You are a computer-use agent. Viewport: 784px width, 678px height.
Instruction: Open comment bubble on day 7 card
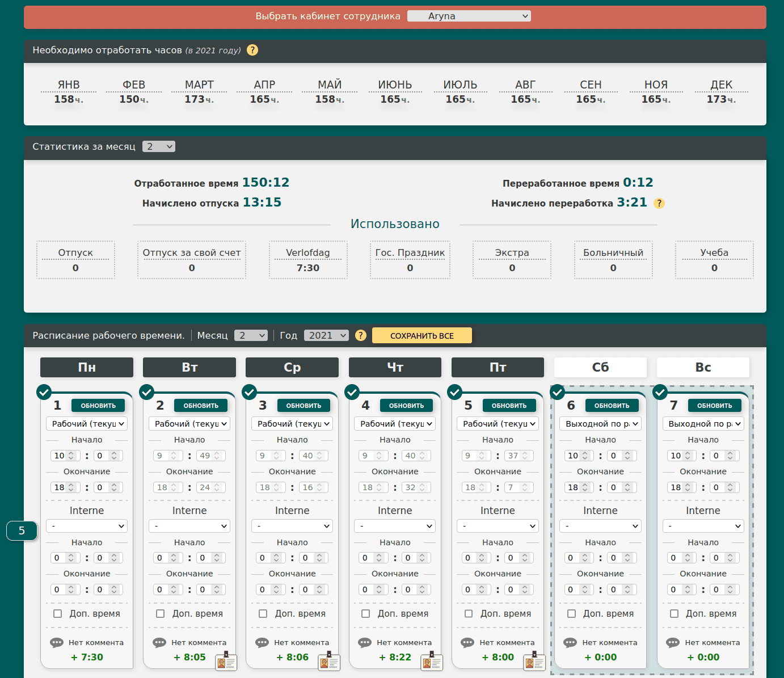pos(673,643)
